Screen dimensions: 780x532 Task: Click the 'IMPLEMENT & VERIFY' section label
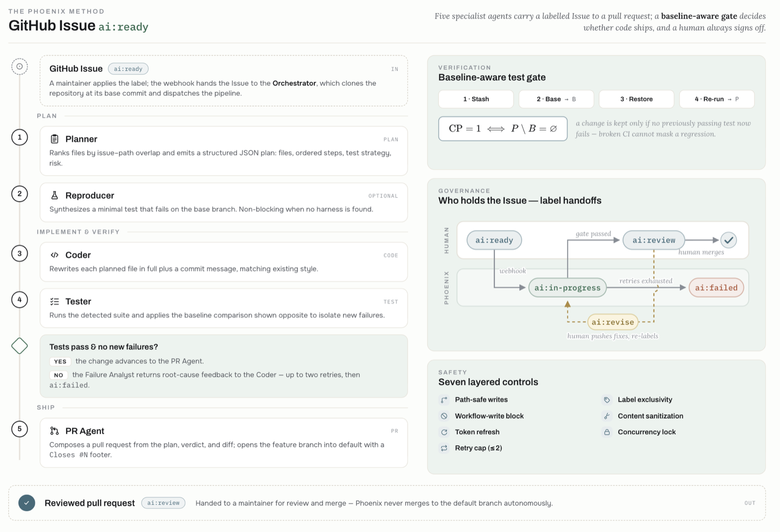pos(78,232)
